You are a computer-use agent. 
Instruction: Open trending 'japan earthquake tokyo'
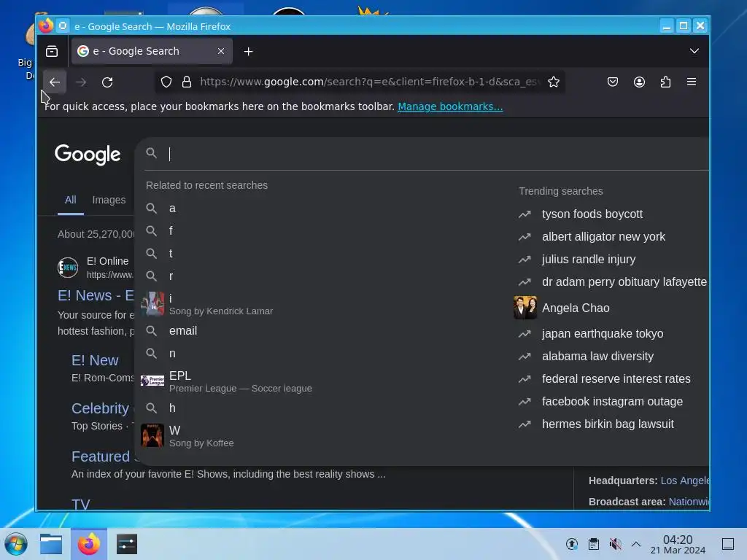(602, 334)
